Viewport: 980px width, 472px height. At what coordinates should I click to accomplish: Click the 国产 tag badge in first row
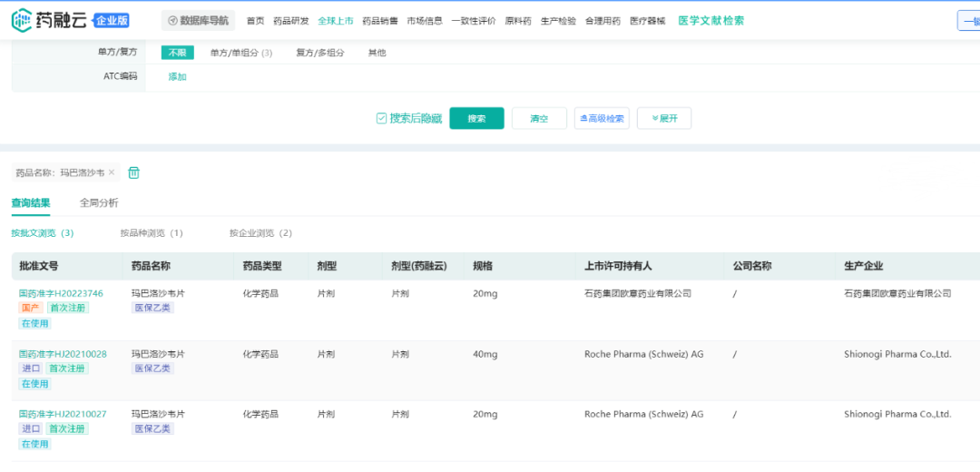(x=30, y=309)
